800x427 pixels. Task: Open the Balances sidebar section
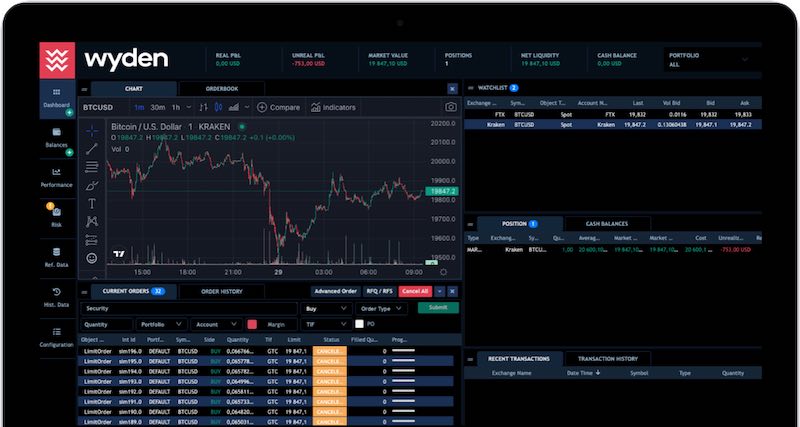click(57, 138)
